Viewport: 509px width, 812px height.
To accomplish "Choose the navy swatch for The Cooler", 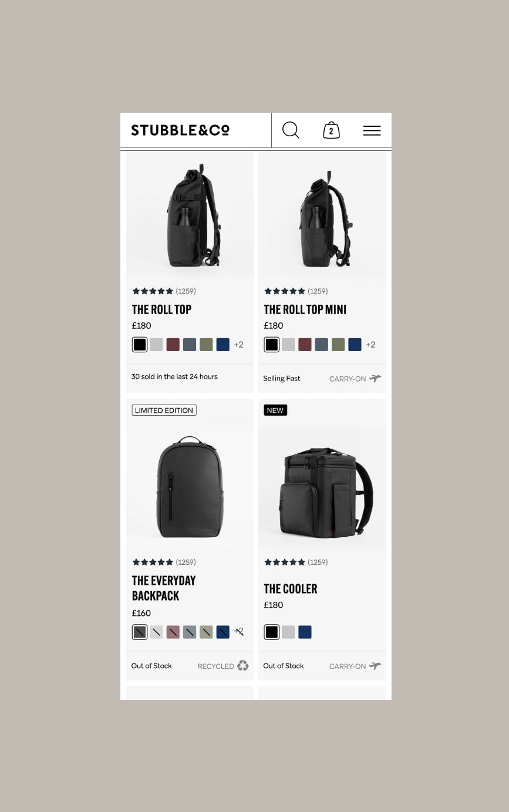I will tap(305, 632).
